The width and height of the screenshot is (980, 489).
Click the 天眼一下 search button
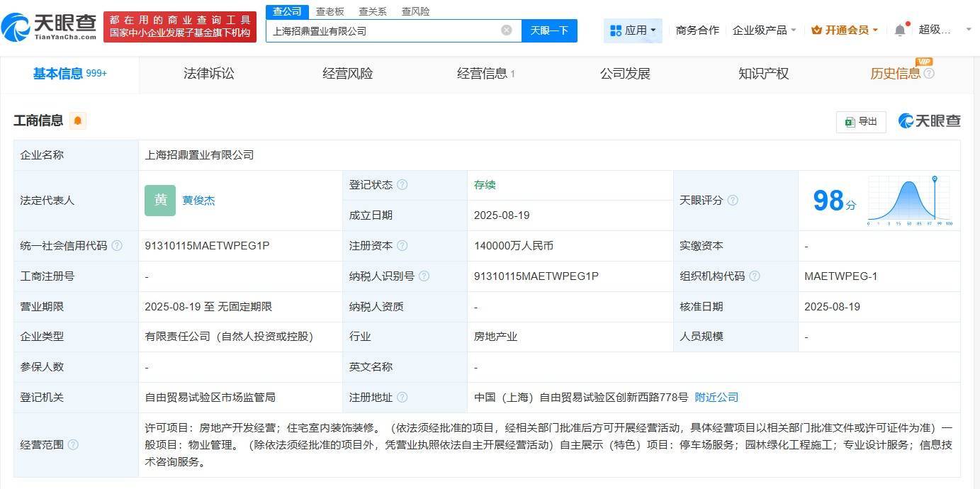click(549, 30)
